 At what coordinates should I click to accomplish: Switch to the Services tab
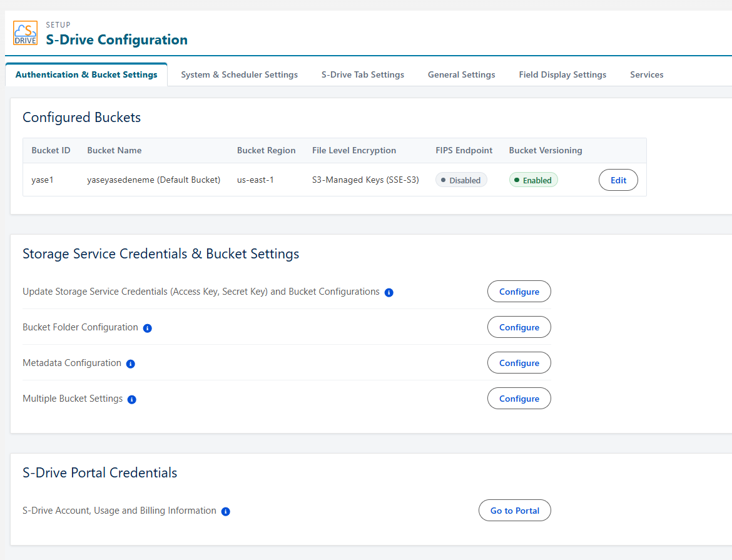coord(646,74)
